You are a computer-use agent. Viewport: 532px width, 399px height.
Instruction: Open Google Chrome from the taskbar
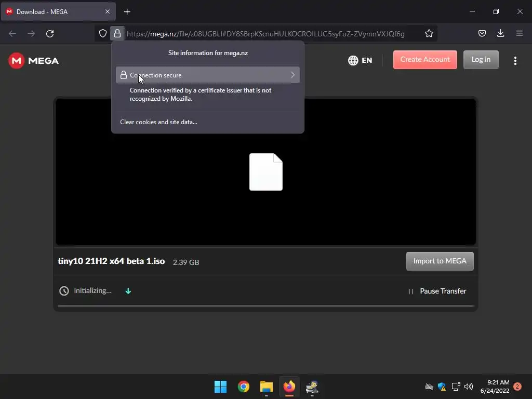point(243,387)
